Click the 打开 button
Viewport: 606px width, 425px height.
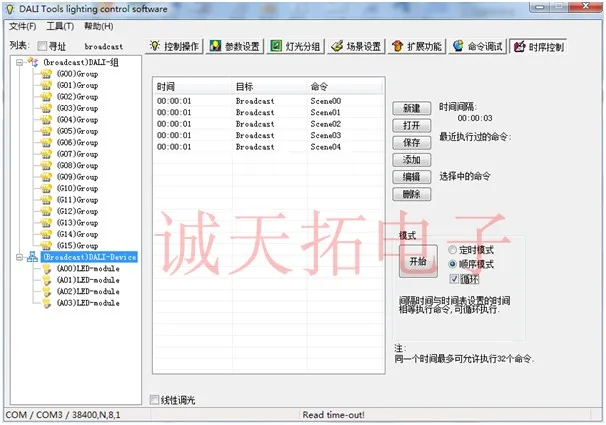click(x=412, y=126)
